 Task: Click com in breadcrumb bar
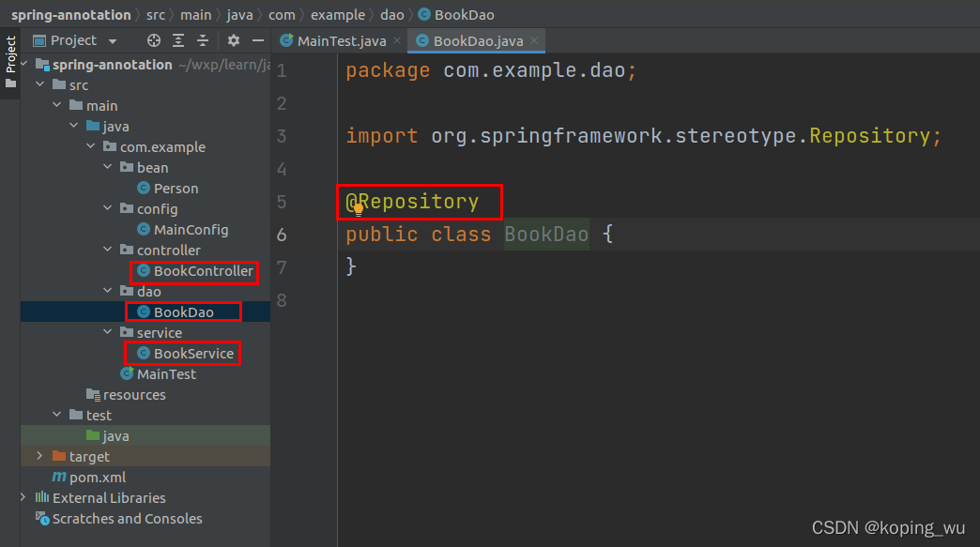coord(282,15)
